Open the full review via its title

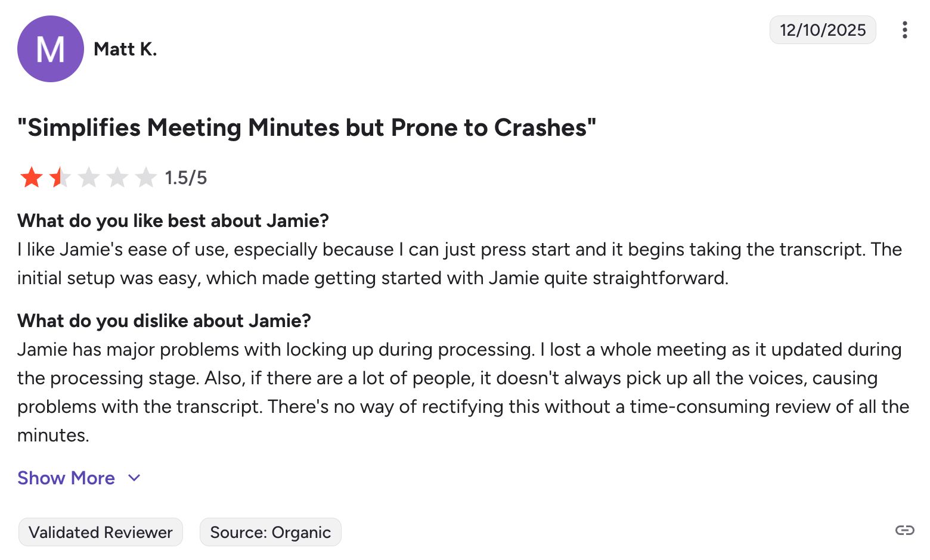pyautogui.click(x=306, y=127)
